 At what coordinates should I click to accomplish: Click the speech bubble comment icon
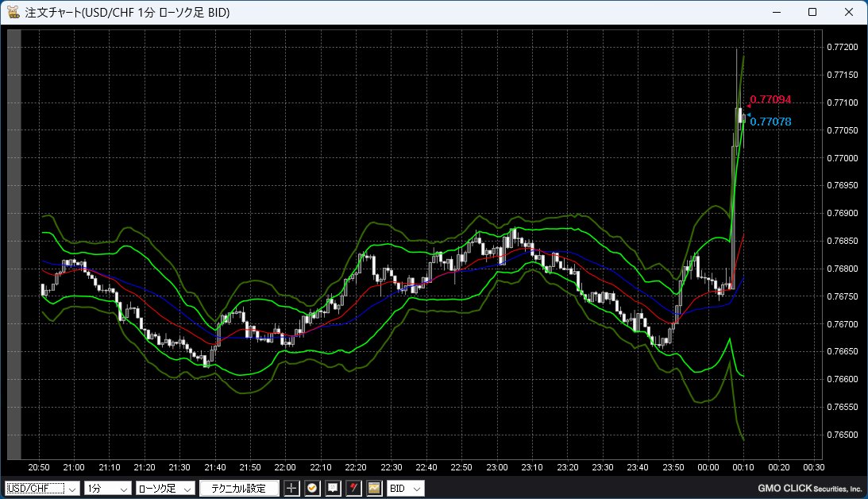(x=333, y=488)
